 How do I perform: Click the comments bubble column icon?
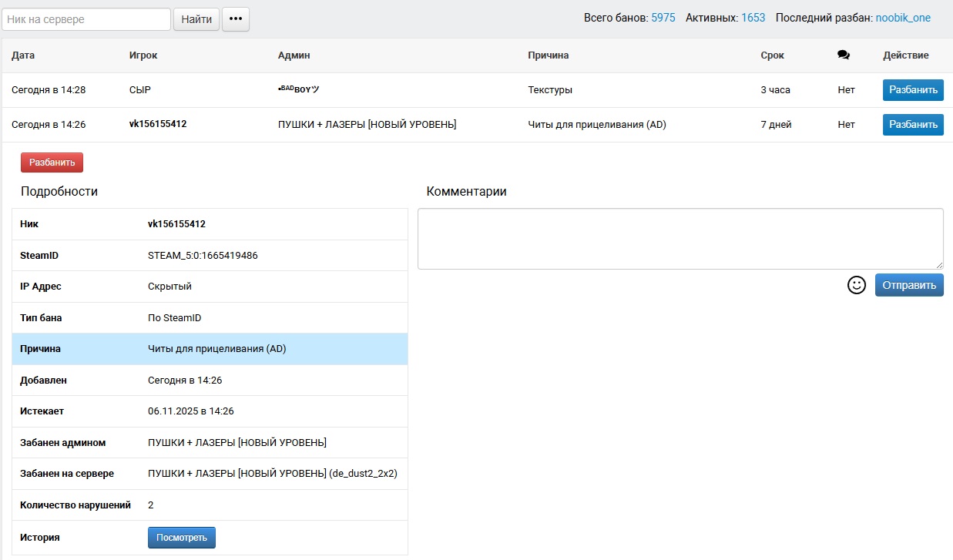(844, 55)
